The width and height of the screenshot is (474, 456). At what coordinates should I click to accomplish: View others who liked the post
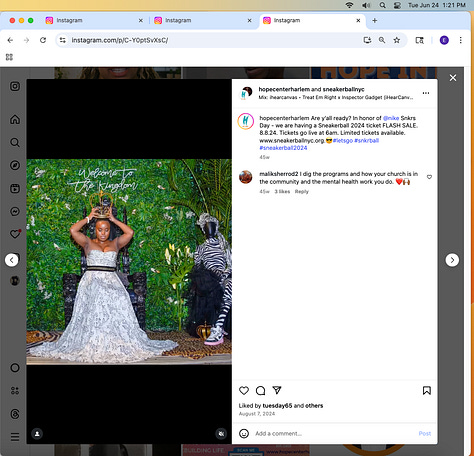pyautogui.click(x=314, y=406)
